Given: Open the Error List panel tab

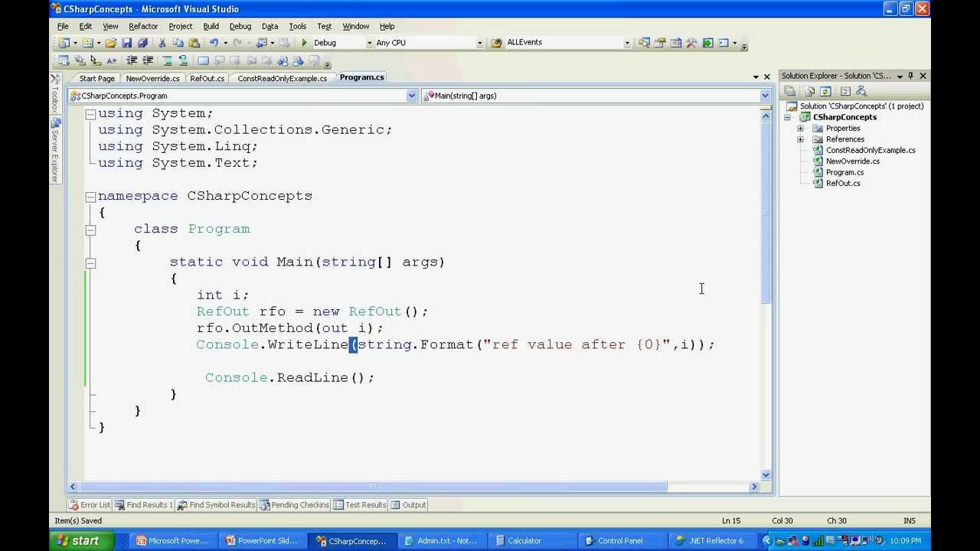Looking at the screenshot, I should tap(90, 505).
